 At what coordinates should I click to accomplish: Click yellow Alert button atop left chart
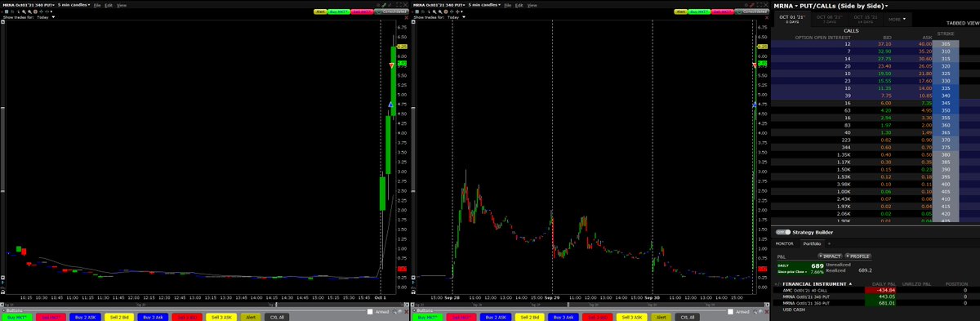pos(320,11)
